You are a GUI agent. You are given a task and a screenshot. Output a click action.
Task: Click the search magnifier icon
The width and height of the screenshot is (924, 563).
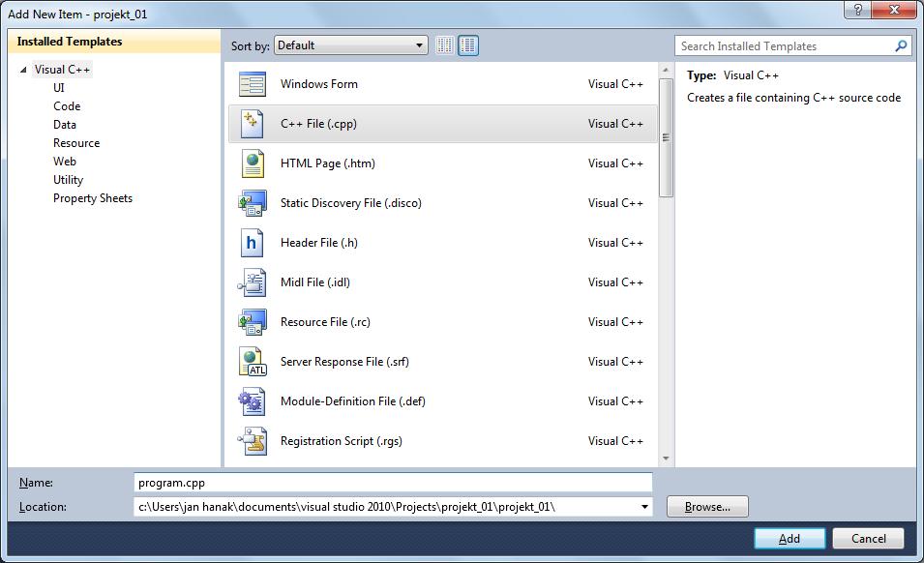901,45
